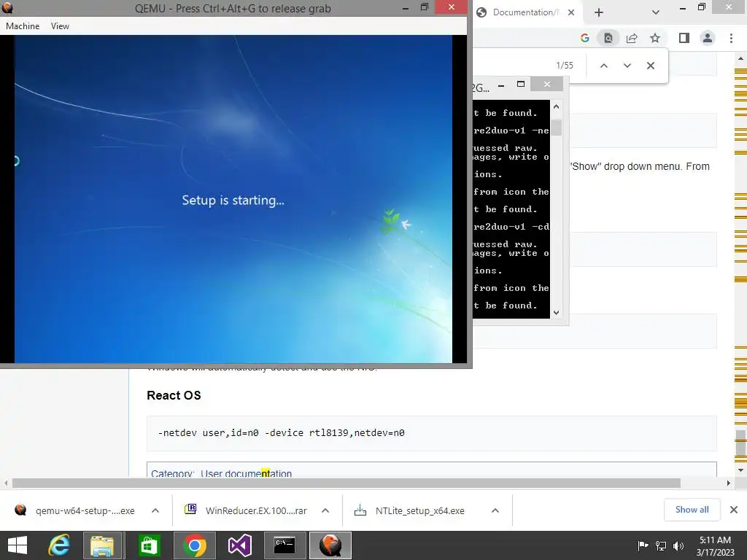Viewport: 747px width, 560px height.
Task: Close the find bar
Action: (650, 66)
